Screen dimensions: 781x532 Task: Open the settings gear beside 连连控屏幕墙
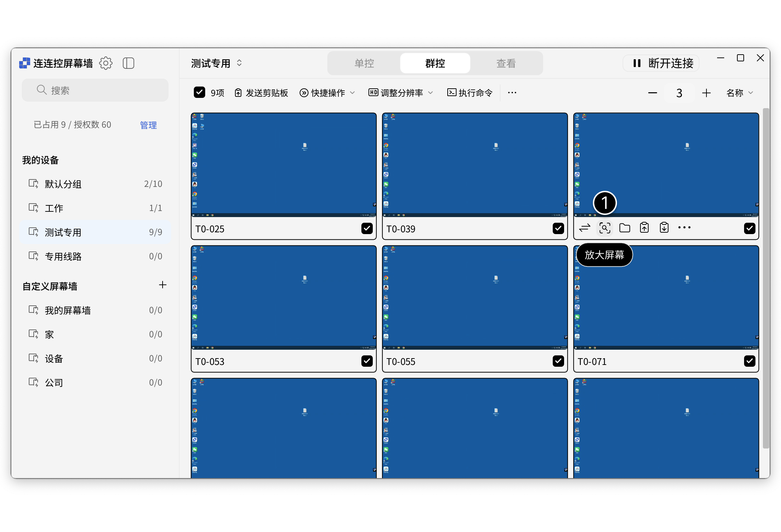coord(106,63)
